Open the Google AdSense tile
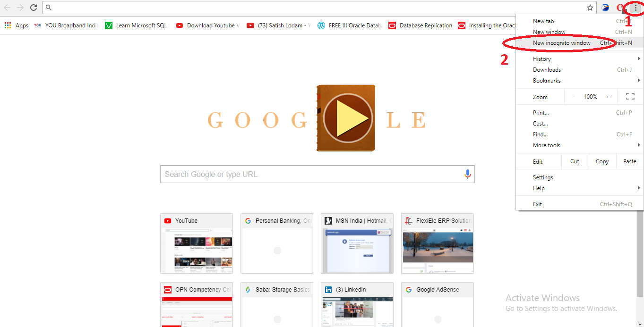The width and height of the screenshot is (644, 327). tap(438, 304)
